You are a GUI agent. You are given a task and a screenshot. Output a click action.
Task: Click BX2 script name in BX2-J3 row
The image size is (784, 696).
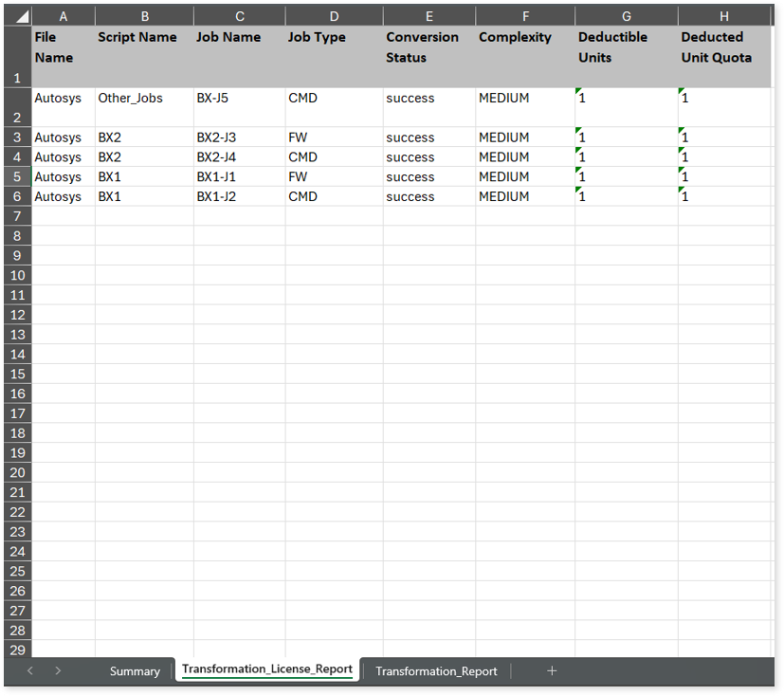coord(144,137)
